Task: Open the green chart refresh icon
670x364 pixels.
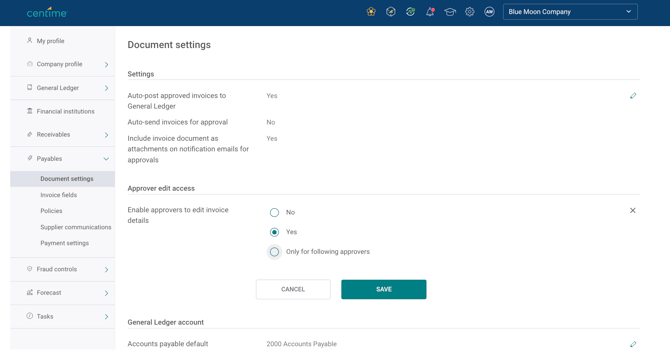Action: click(410, 12)
